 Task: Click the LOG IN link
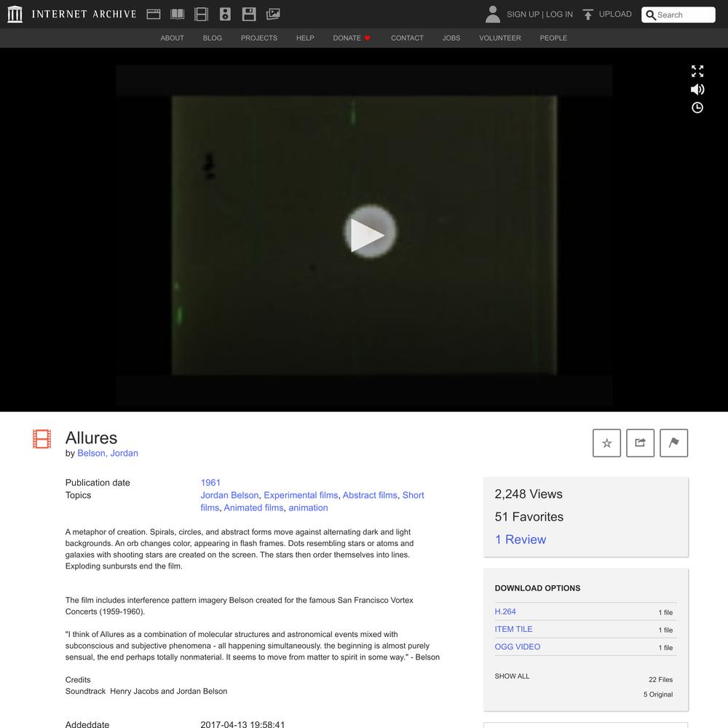pyautogui.click(x=559, y=15)
